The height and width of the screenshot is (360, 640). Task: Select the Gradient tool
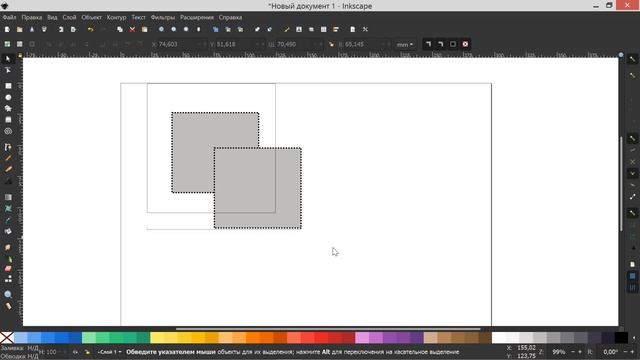point(8,197)
